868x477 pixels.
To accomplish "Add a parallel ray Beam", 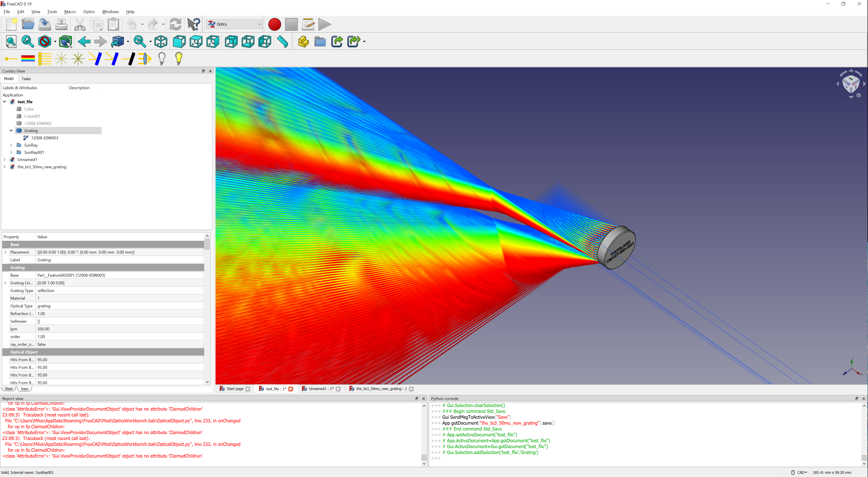I will tap(45, 59).
